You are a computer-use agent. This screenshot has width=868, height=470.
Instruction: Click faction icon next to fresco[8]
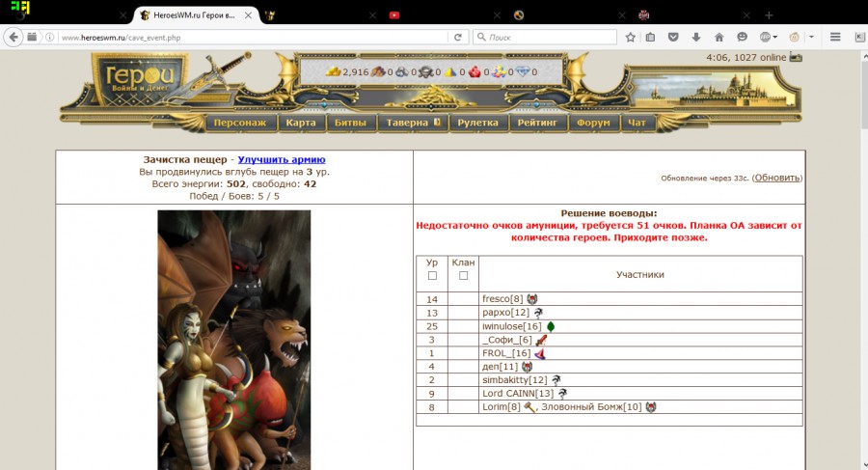(532, 299)
